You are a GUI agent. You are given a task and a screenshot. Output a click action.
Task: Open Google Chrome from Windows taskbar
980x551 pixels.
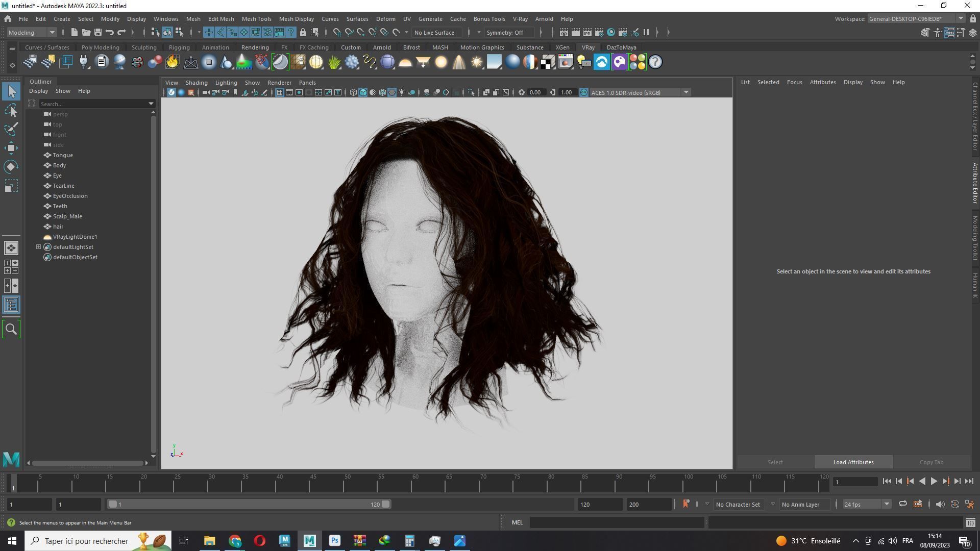(x=235, y=541)
